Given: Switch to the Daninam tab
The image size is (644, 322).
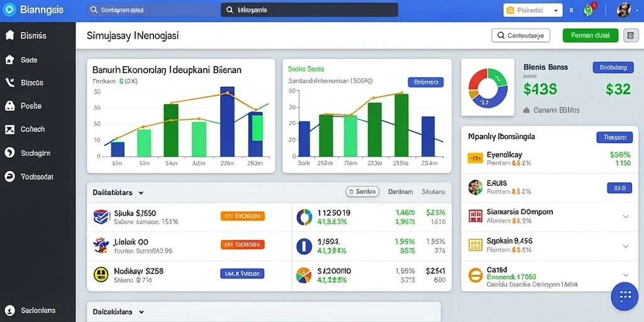Looking at the screenshot, I should tap(400, 191).
